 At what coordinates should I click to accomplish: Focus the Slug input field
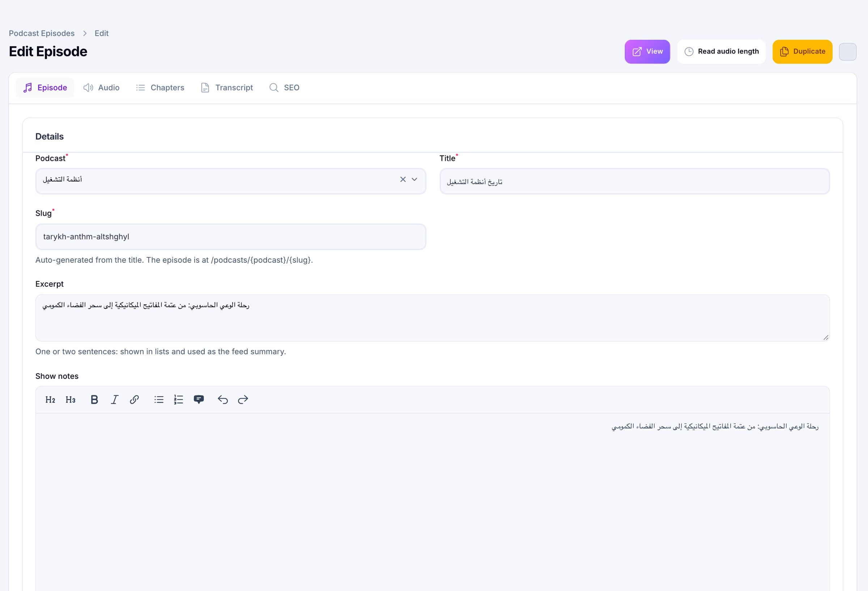(x=231, y=237)
